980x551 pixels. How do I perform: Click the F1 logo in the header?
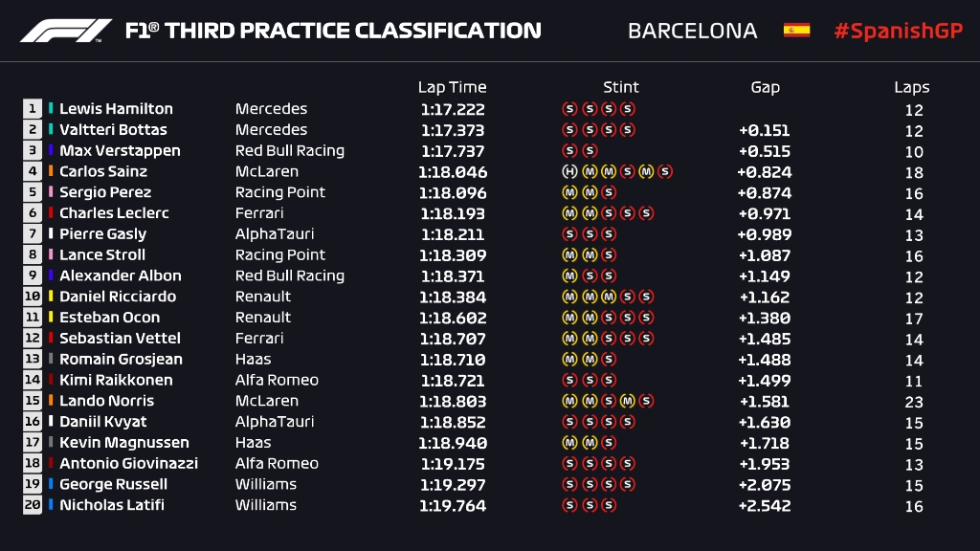click(66, 31)
